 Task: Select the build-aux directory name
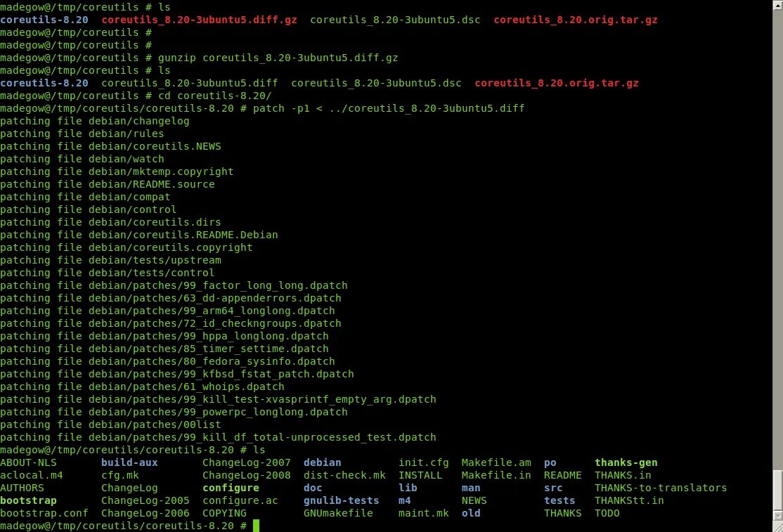coord(129,462)
